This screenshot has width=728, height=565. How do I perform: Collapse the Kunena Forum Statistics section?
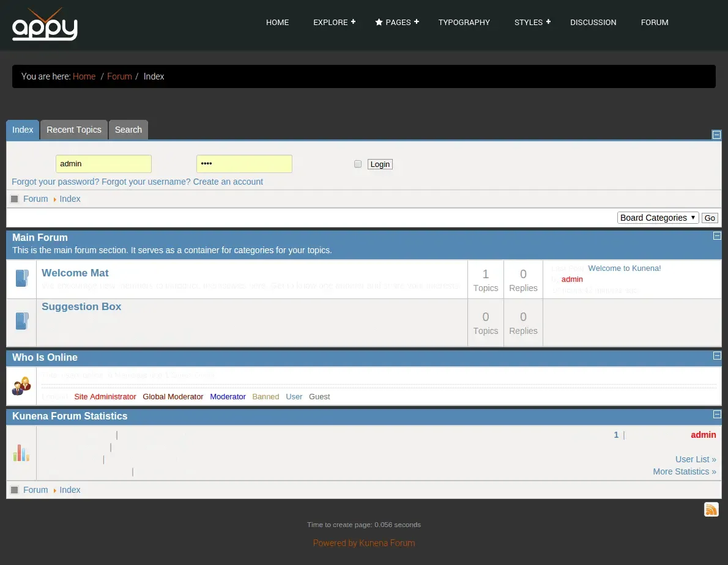717,414
